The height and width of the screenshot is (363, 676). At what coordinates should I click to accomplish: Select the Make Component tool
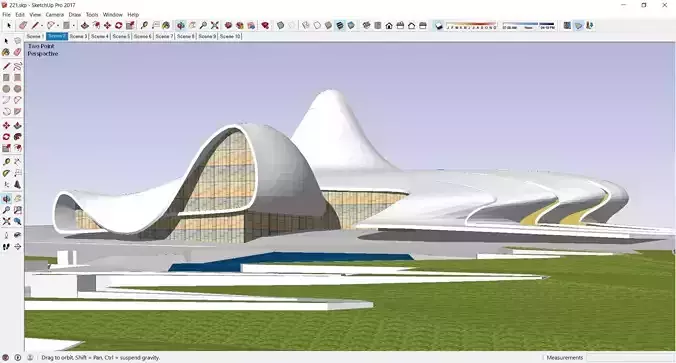pyautogui.click(x=17, y=41)
